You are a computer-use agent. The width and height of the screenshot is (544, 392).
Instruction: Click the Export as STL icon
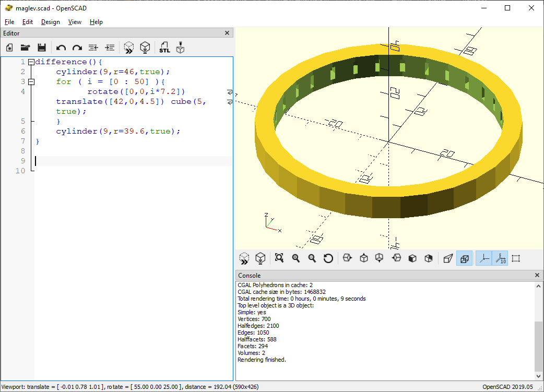tap(164, 47)
